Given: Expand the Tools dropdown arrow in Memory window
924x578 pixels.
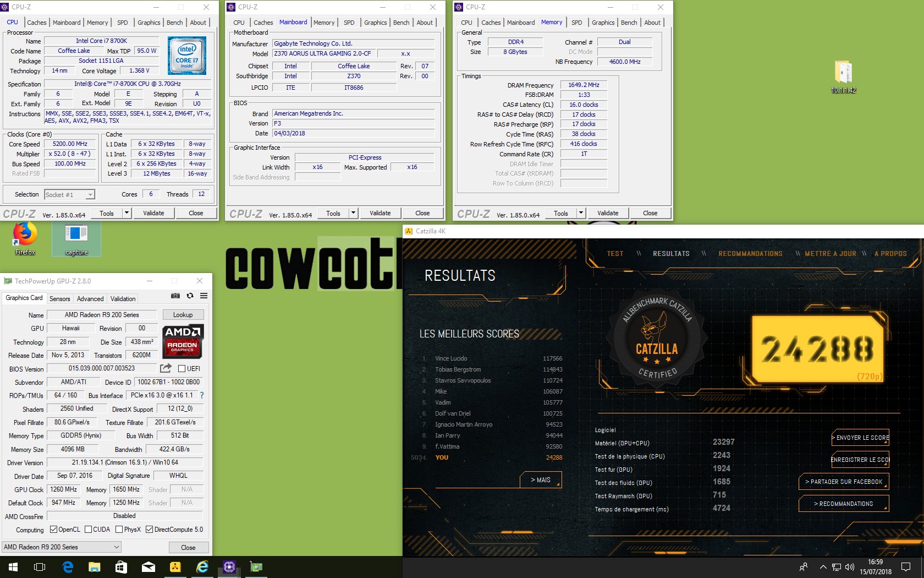Looking at the screenshot, I should [581, 213].
